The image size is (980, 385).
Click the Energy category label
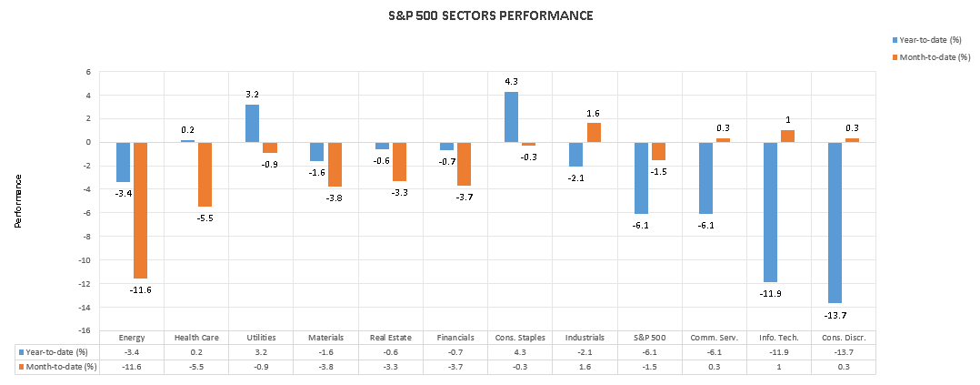point(131,338)
